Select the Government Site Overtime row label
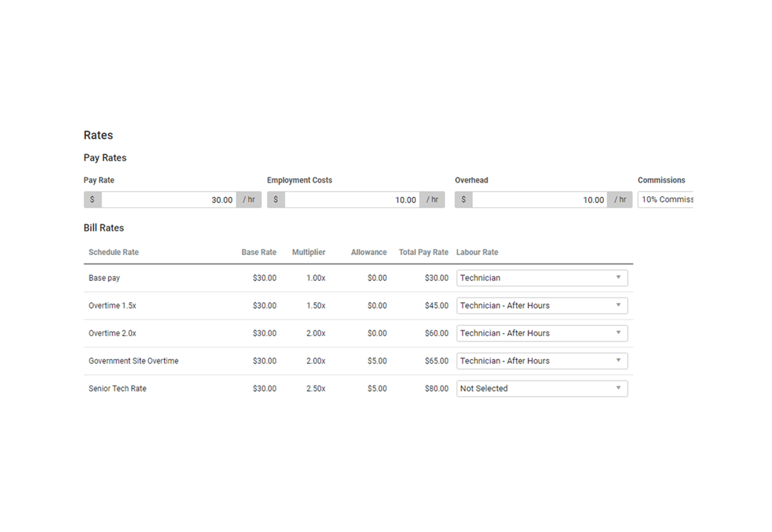This screenshot has height=532, width=772. (133, 361)
